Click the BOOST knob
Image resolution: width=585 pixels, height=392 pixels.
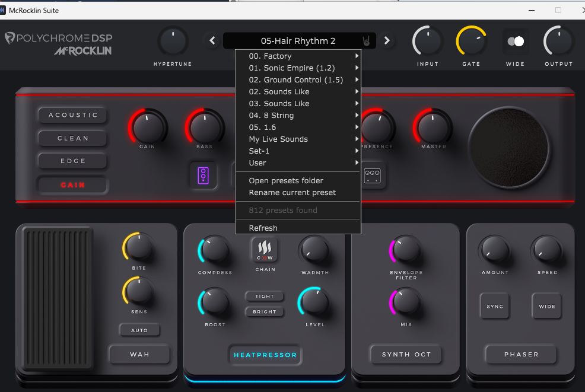pyautogui.click(x=214, y=302)
